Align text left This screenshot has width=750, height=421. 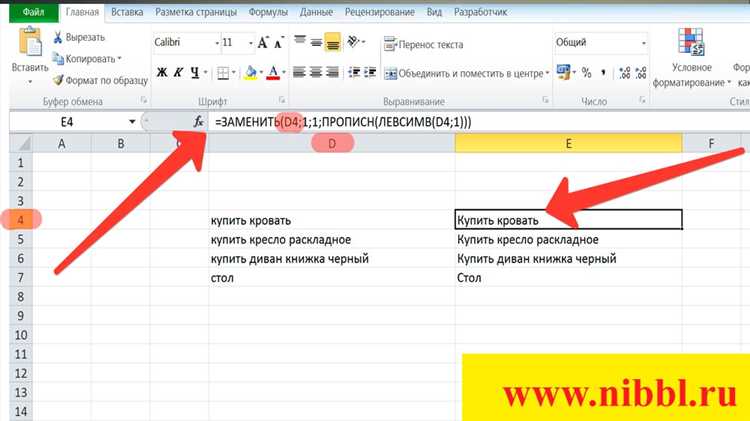[299, 73]
